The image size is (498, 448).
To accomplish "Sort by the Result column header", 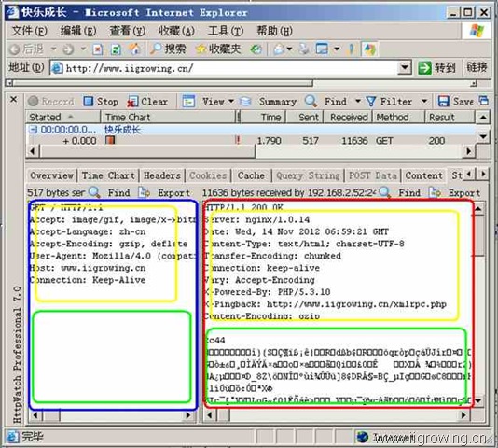I will pos(450,117).
